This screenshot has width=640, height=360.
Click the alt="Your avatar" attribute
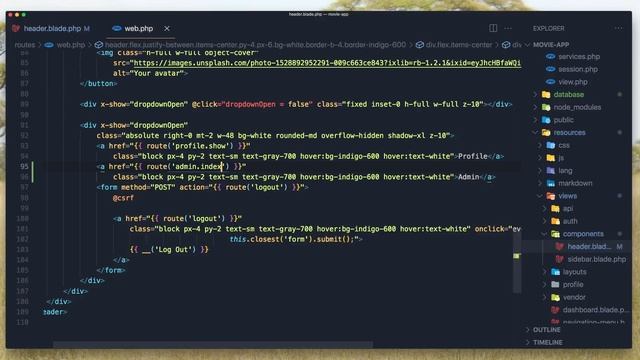[149, 73]
